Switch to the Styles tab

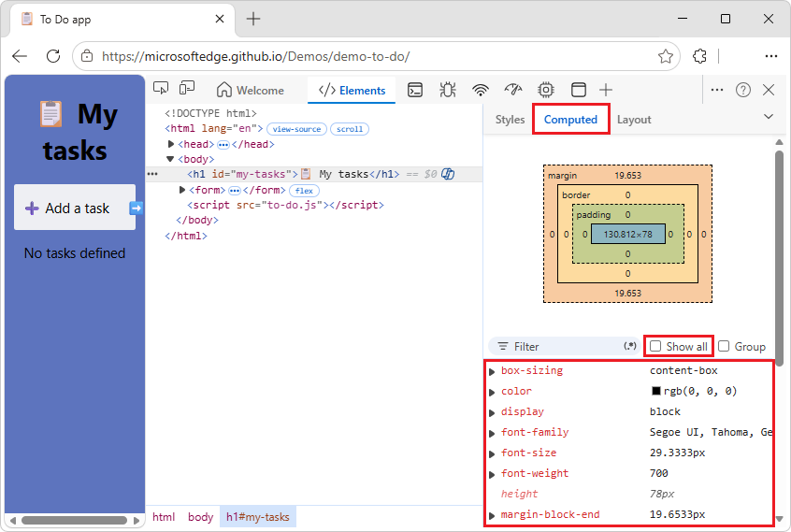pos(510,120)
